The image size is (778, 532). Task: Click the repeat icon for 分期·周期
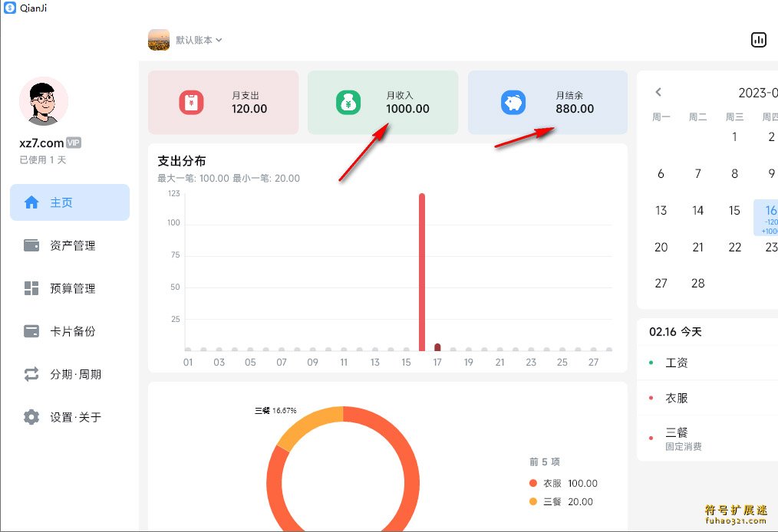point(31,374)
